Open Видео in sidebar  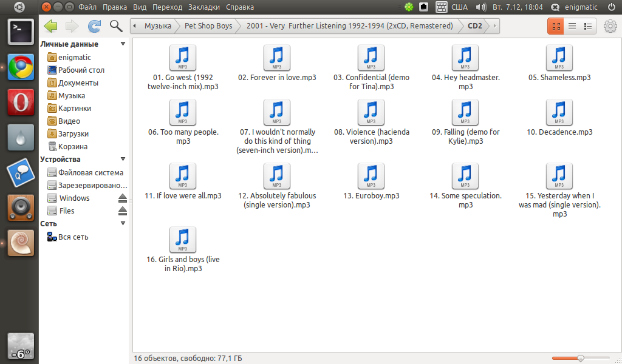tap(63, 121)
